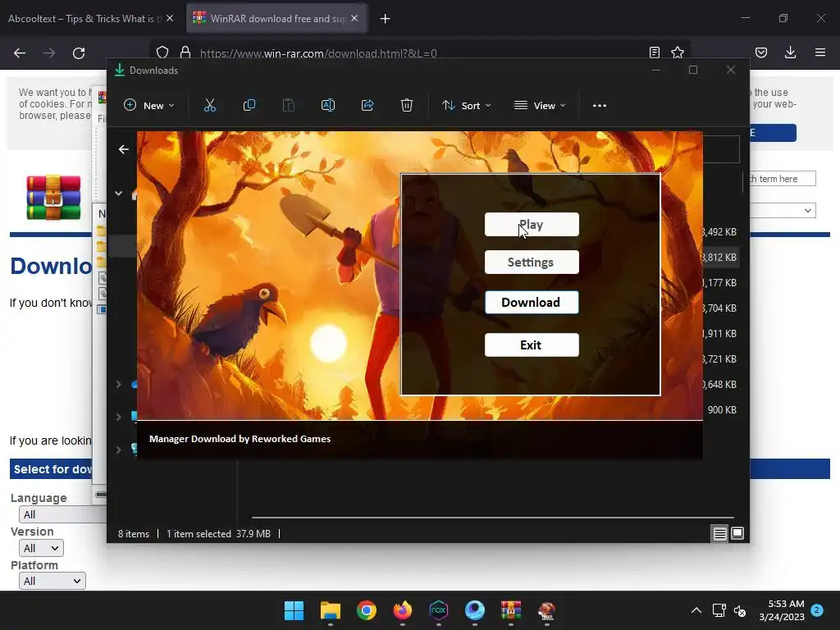The image size is (840, 630).
Task: Click the Share icon in Explorer toolbar
Action: coord(367,106)
